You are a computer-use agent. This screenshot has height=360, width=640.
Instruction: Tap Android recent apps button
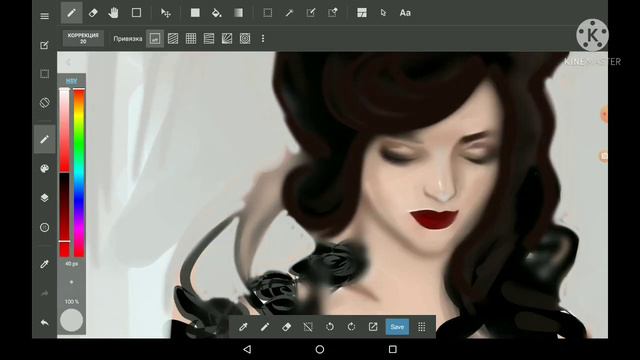[x=393, y=349]
